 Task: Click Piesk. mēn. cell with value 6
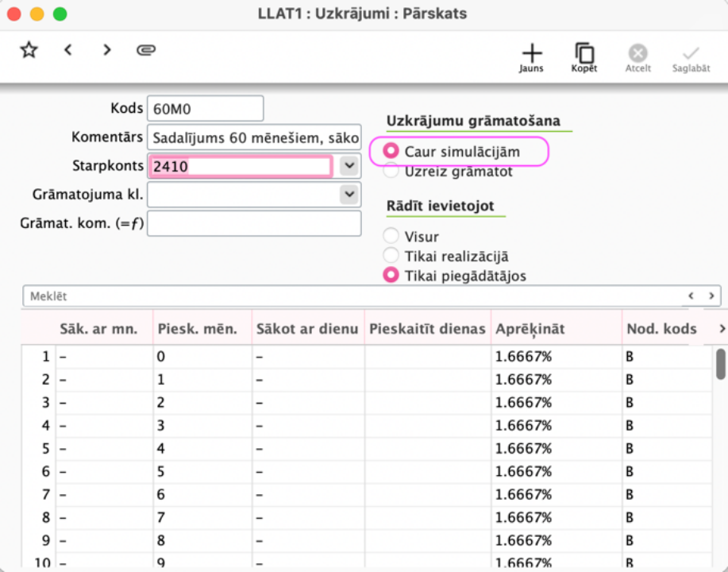tap(202, 494)
